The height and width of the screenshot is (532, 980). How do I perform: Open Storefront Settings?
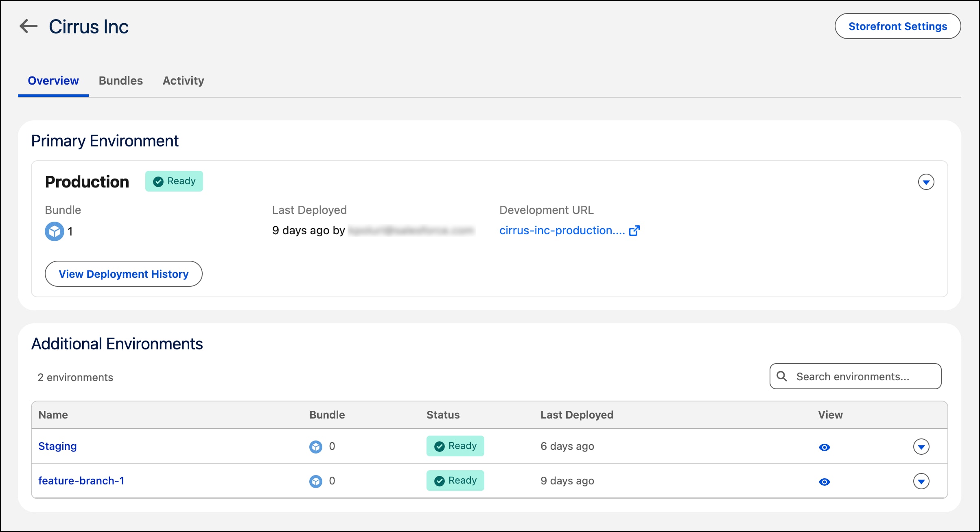coord(898,26)
